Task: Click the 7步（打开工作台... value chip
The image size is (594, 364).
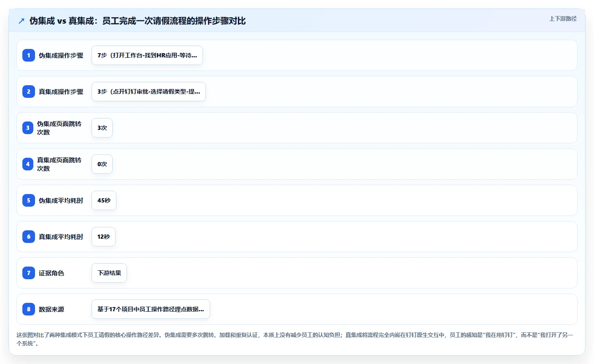Action: click(147, 55)
